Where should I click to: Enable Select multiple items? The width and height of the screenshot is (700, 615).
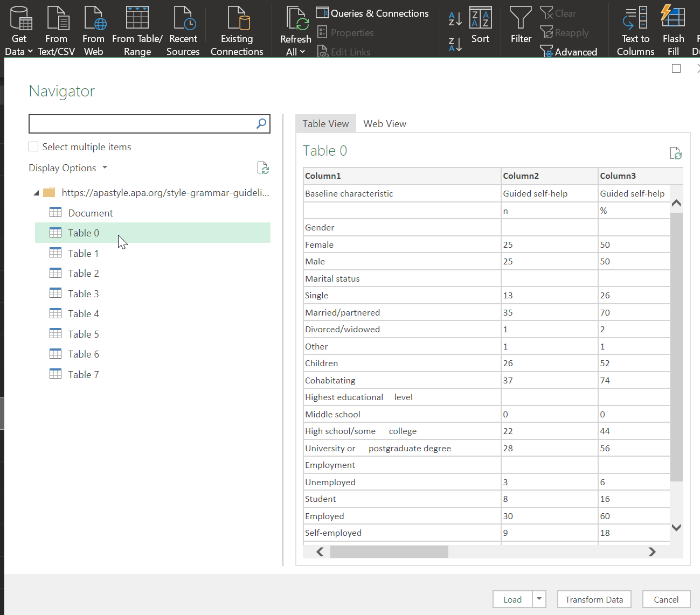(x=33, y=146)
